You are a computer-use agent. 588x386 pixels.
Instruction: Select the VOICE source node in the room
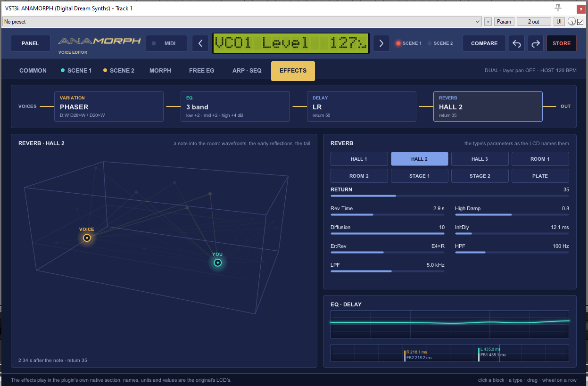pyautogui.click(x=87, y=238)
